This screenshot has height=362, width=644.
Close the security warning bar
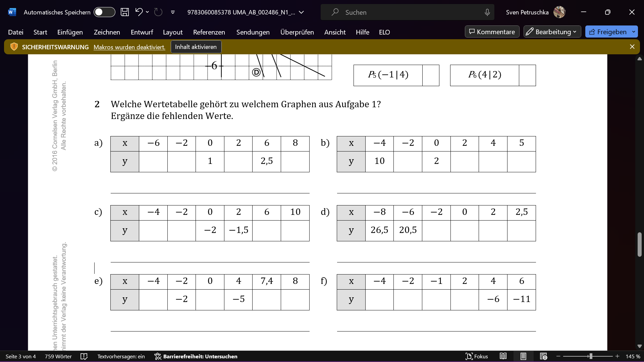[x=632, y=47]
